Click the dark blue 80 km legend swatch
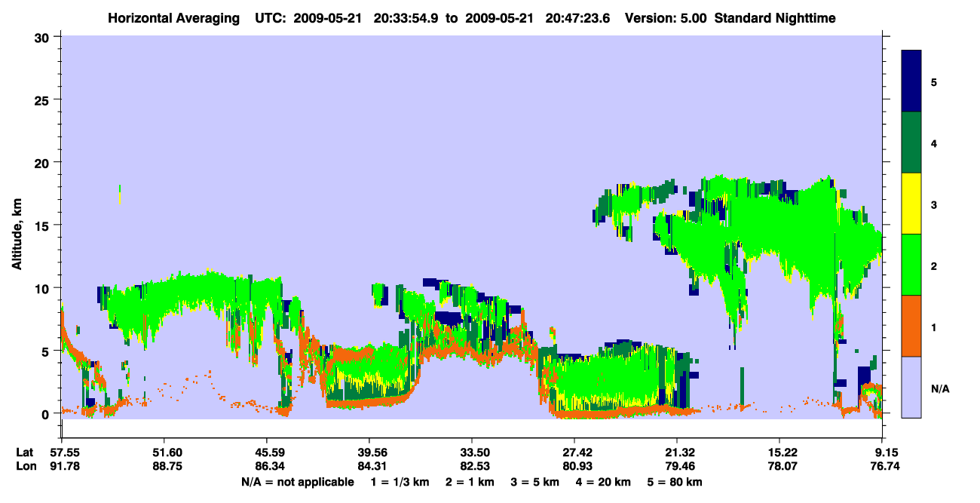 (911, 81)
